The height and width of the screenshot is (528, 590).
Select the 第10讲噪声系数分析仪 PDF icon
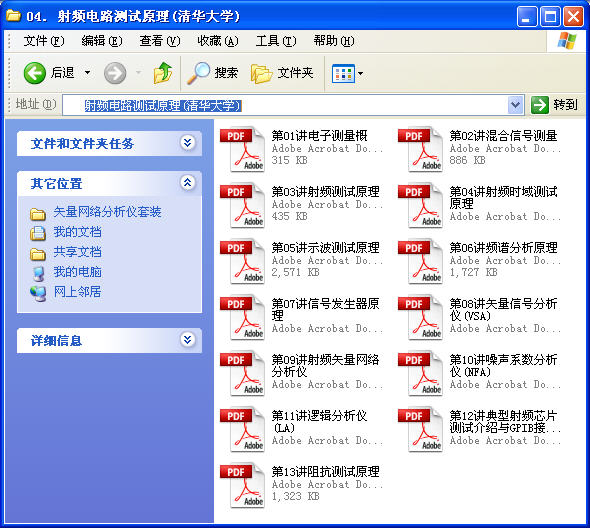click(x=420, y=373)
